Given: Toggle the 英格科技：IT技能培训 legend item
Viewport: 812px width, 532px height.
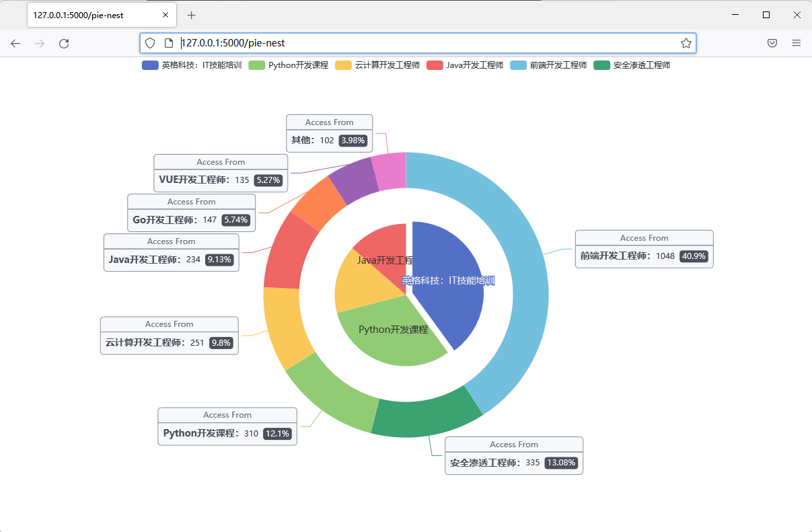Looking at the screenshot, I should pos(192,65).
